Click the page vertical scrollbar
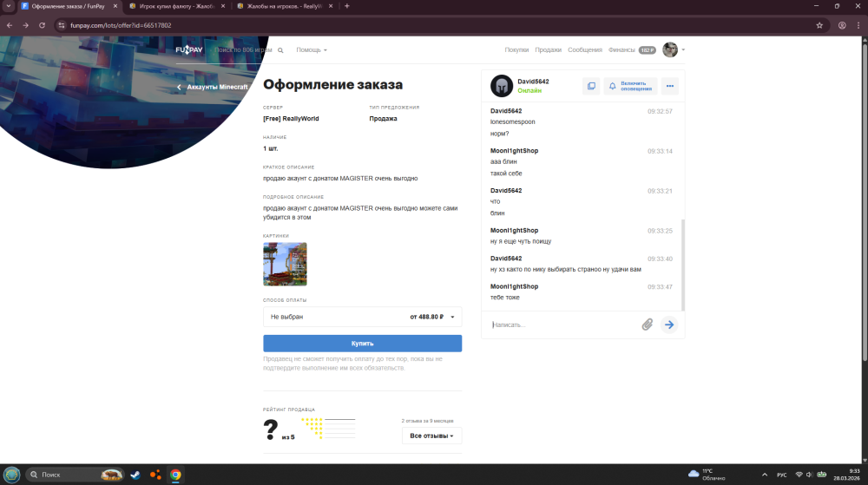Image resolution: width=868 pixels, height=485 pixels. 865,204
